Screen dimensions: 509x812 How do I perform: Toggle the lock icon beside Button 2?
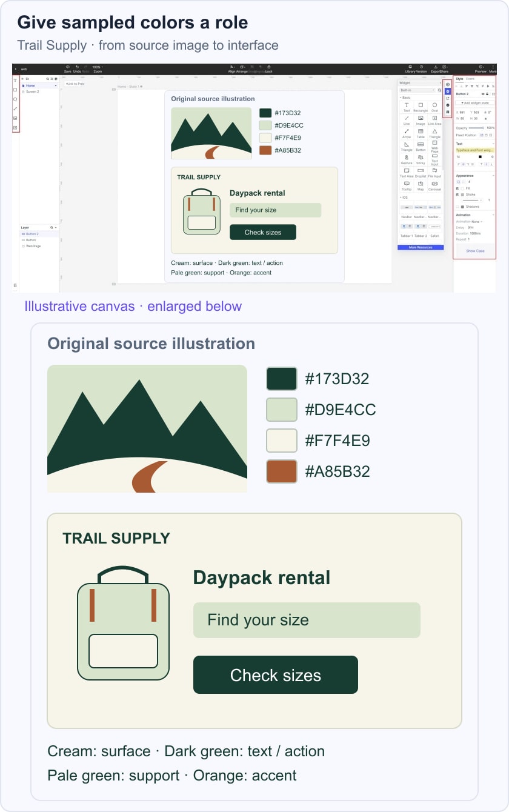coord(487,94)
